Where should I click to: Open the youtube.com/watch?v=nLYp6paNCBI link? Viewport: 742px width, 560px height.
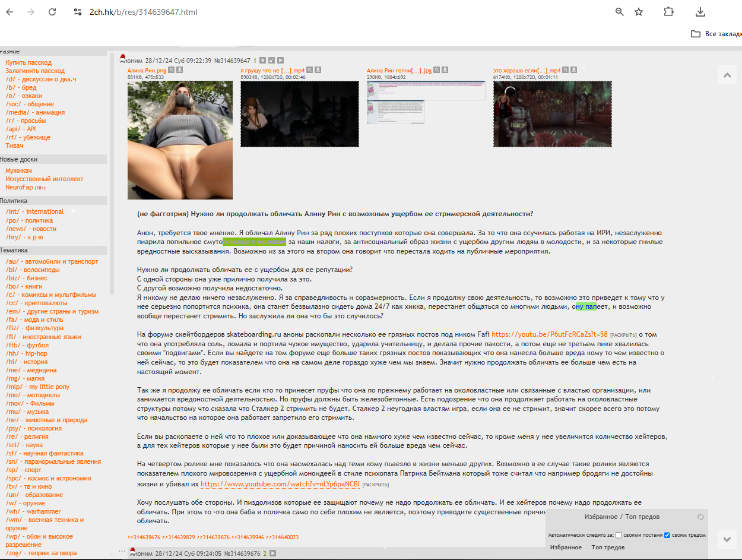[280, 484]
